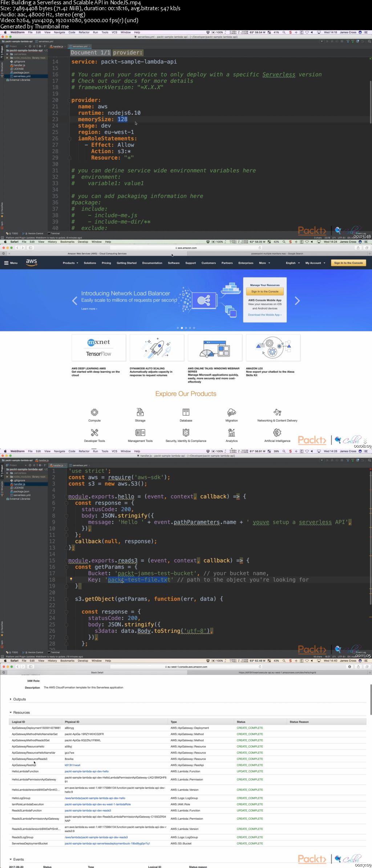Open the Amazon Lex chatbot thumbnail card
372x868 pixels.
point(273,348)
